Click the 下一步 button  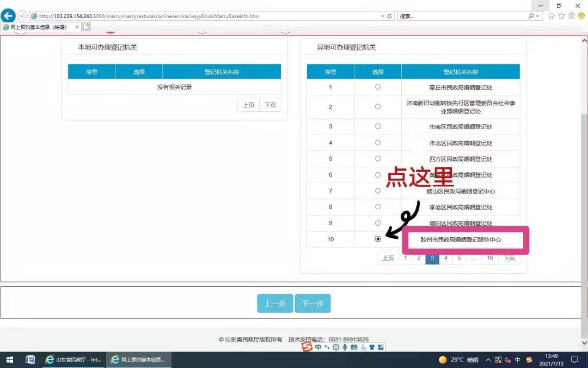(313, 304)
